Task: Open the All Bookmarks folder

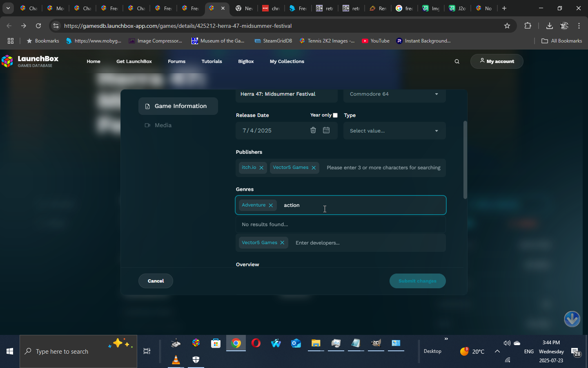Action: point(561,41)
